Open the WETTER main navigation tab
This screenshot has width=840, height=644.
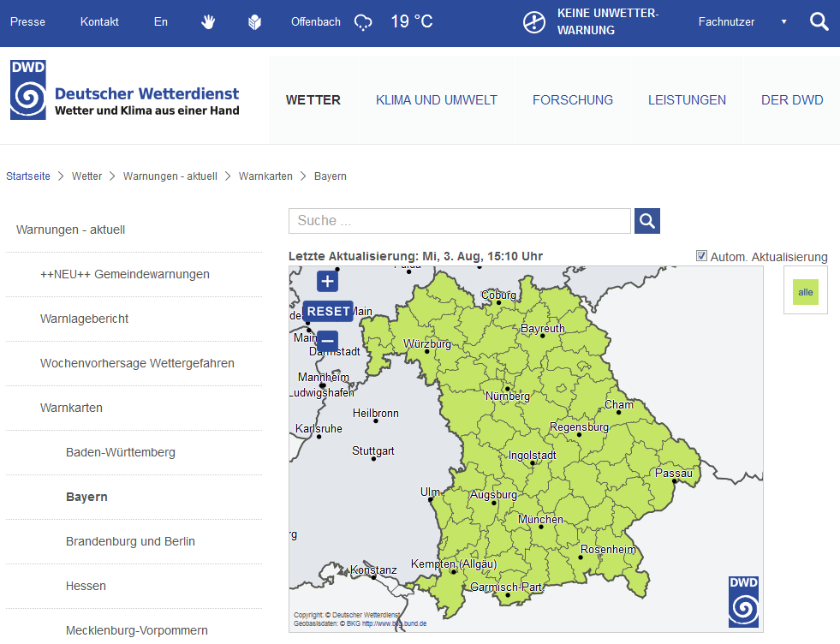(313, 100)
